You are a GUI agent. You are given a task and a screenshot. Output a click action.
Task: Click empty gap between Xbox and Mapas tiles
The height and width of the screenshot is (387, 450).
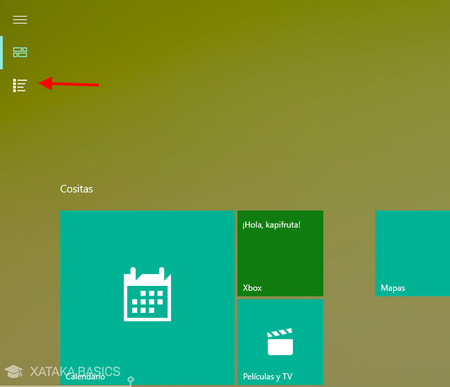click(x=349, y=253)
